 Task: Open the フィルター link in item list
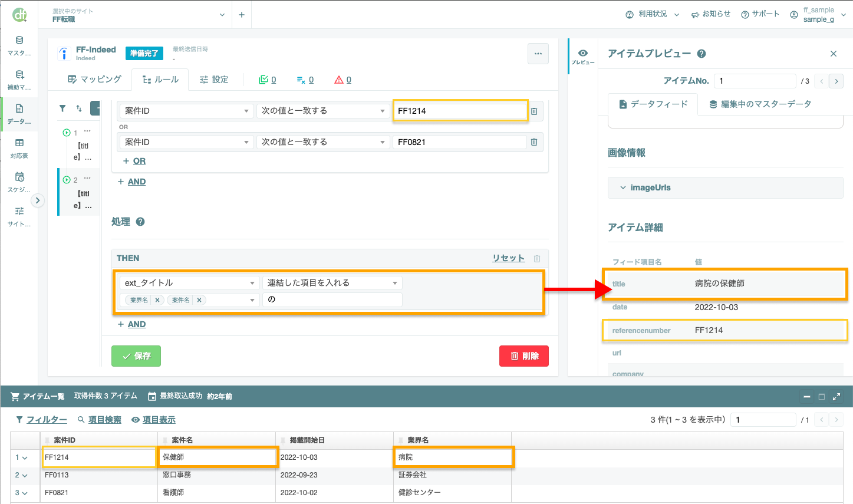coord(41,420)
